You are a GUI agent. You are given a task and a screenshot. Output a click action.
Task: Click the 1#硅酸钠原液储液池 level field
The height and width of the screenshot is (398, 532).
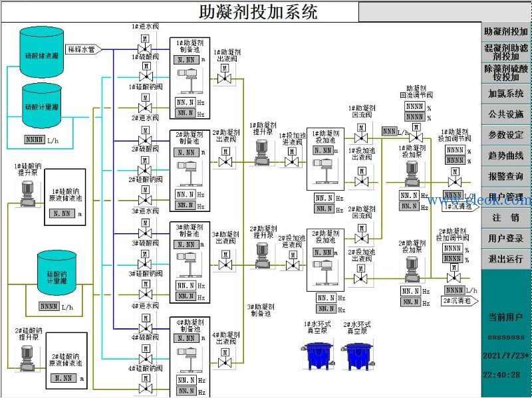62,213
